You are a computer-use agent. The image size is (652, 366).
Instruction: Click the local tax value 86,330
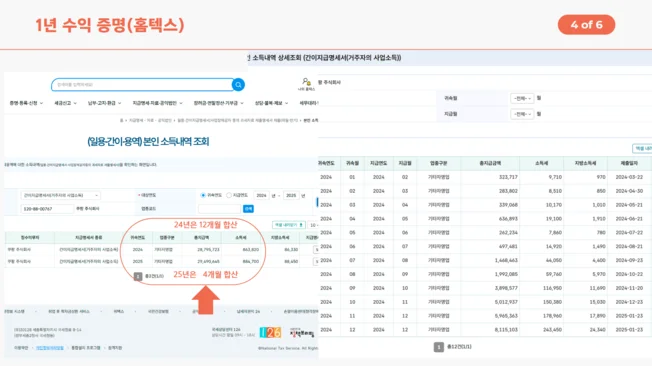coord(291,250)
